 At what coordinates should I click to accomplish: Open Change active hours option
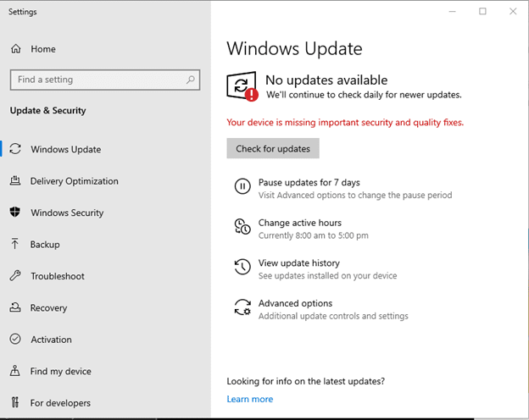coord(300,223)
